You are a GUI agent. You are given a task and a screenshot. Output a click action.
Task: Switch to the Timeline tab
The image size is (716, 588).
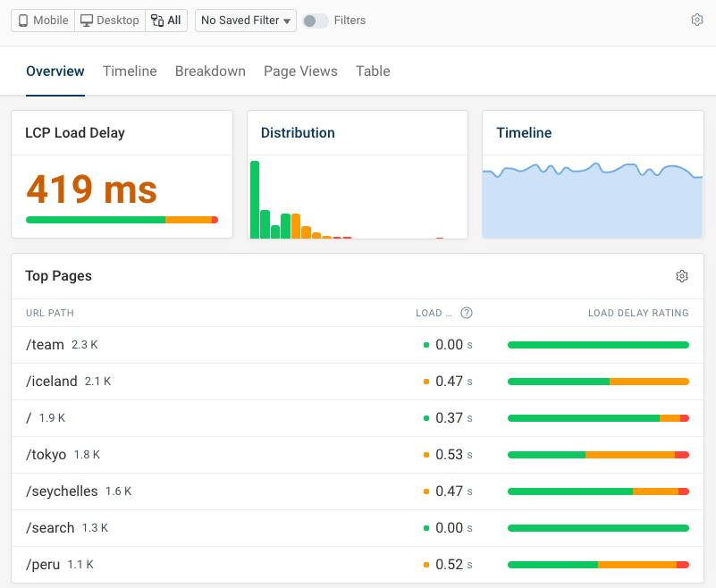click(x=130, y=71)
